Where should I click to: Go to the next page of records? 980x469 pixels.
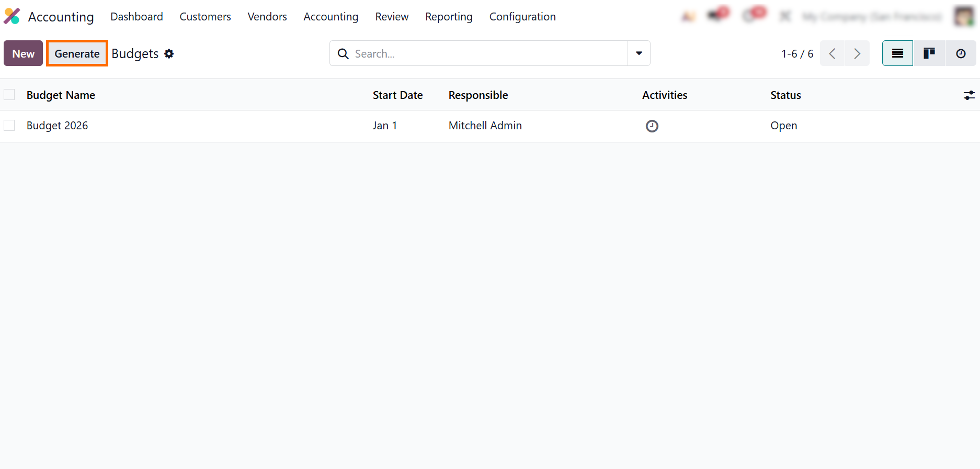(857, 53)
